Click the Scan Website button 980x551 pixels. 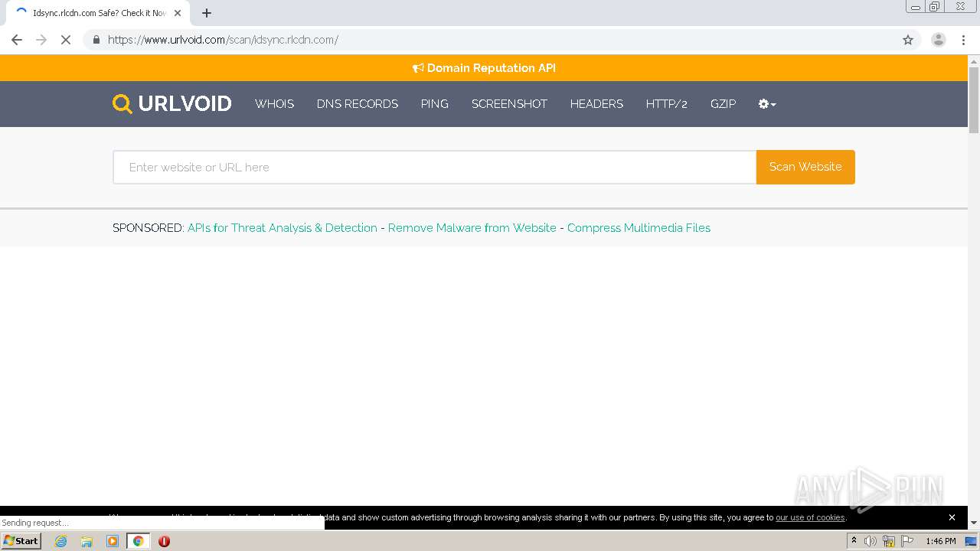pos(805,167)
